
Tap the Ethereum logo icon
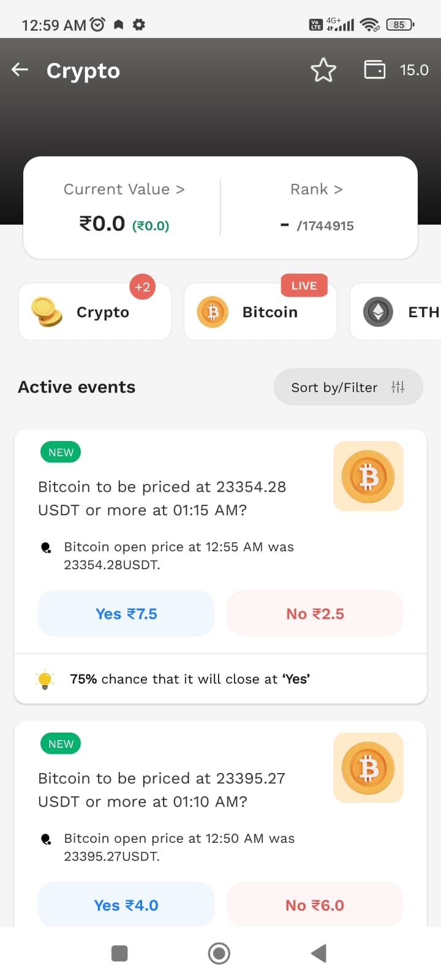click(378, 312)
